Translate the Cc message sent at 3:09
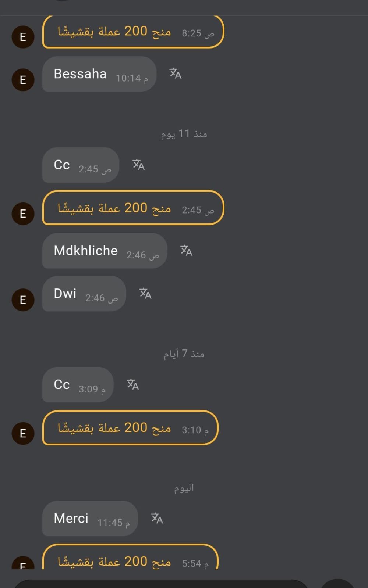 click(132, 384)
